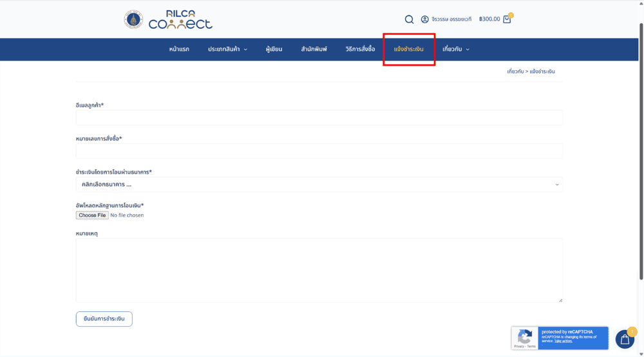
Task: Click the account name next to avatar
Action: [451, 19]
